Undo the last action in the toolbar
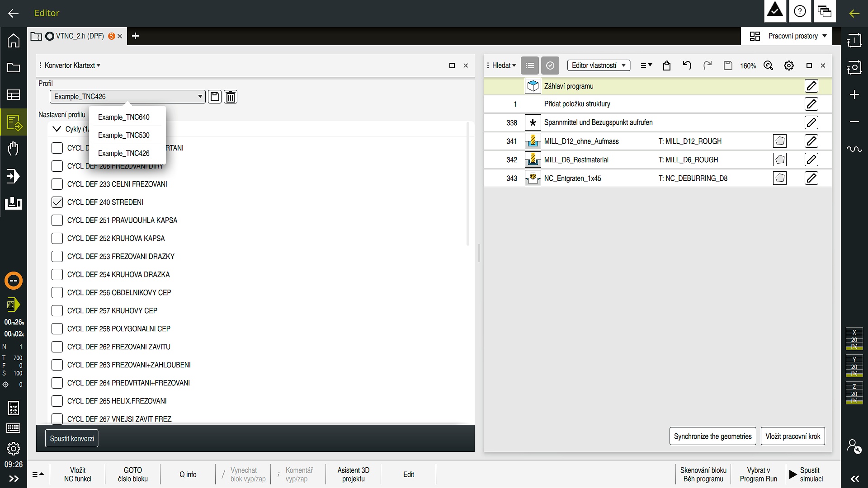 pos(687,66)
